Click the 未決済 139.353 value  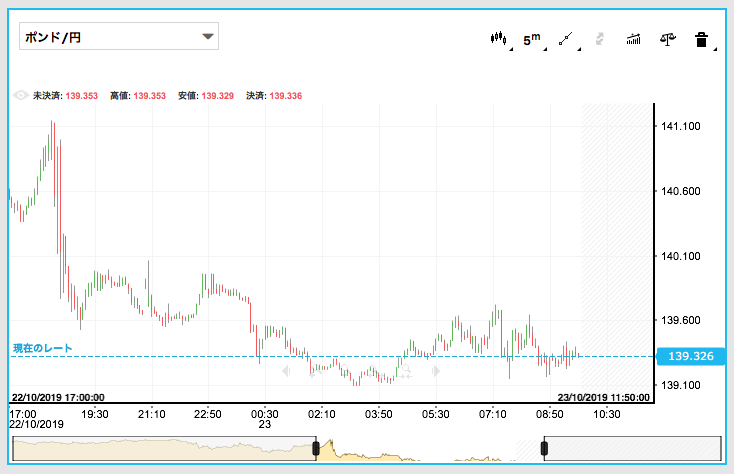click(x=81, y=96)
